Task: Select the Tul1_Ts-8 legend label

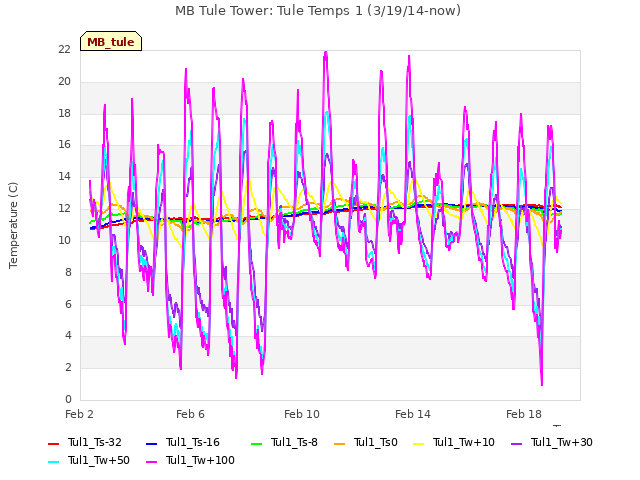Action: click(x=294, y=442)
